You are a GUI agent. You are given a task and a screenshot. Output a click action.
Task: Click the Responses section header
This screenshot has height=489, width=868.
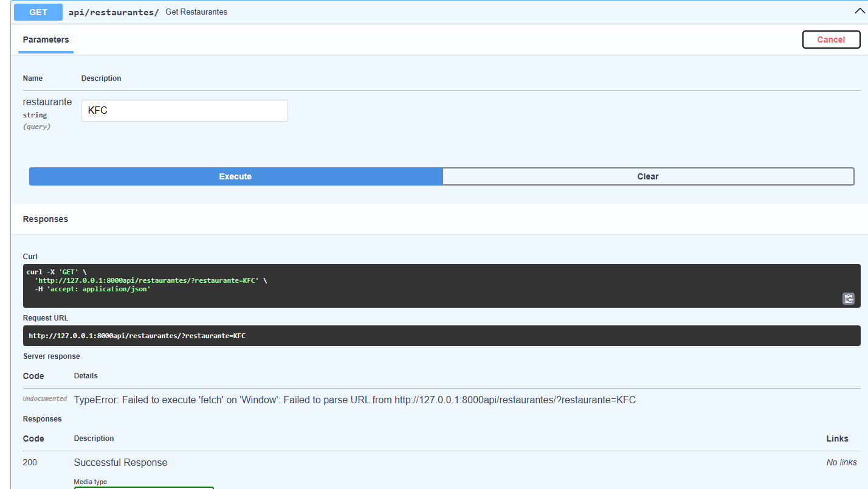pos(46,219)
